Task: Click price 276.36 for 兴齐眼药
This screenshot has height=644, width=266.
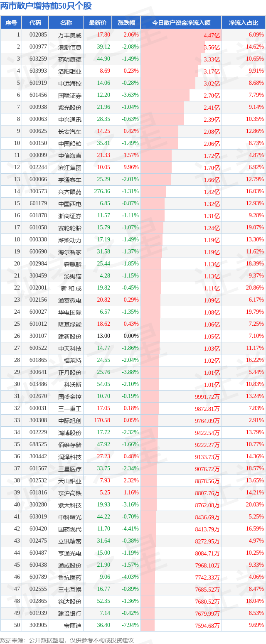Action: coord(102,192)
